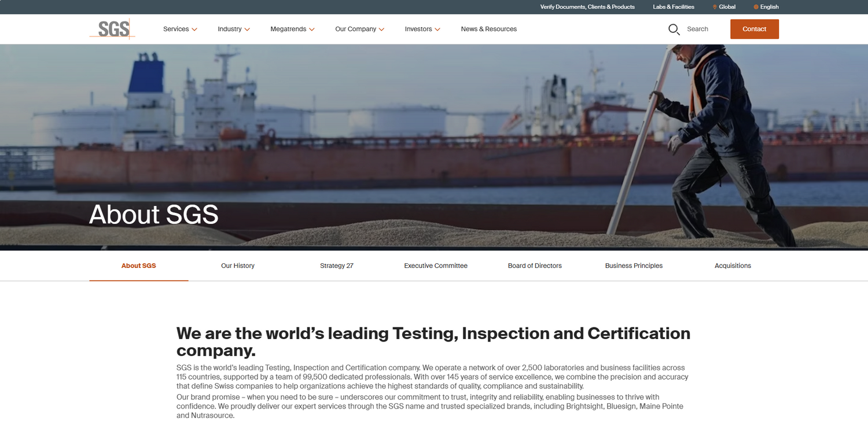Open Verify Documents, Clients & Products link
The image size is (868, 423).
pyautogui.click(x=587, y=7)
